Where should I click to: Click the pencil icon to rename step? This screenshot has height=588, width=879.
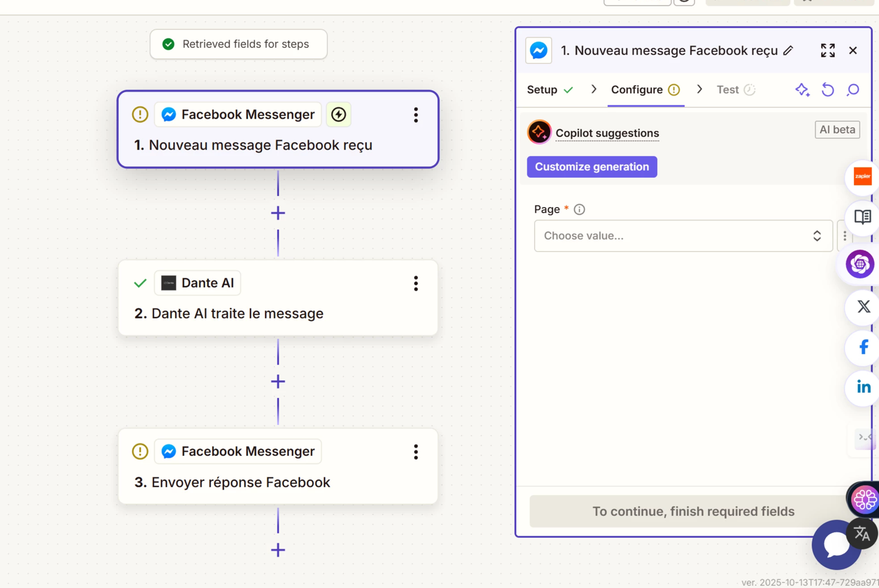pyautogui.click(x=788, y=51)
